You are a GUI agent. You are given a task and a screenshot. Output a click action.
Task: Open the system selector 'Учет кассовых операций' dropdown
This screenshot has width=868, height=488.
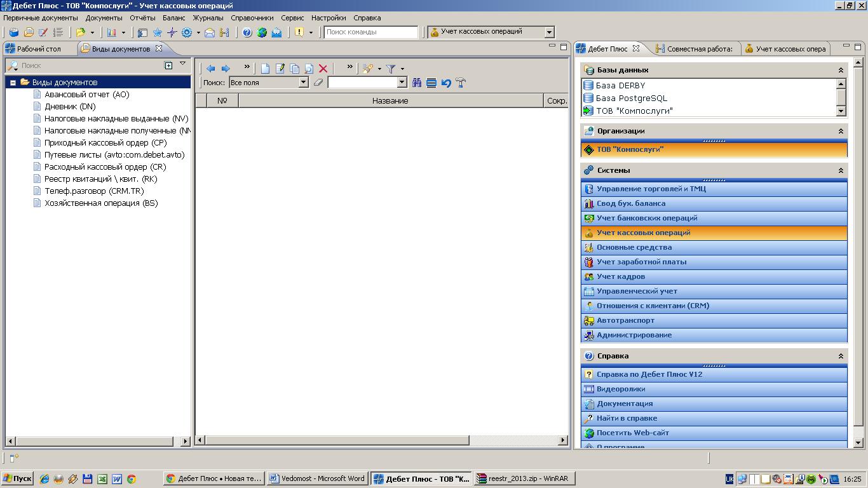point(550,32)
